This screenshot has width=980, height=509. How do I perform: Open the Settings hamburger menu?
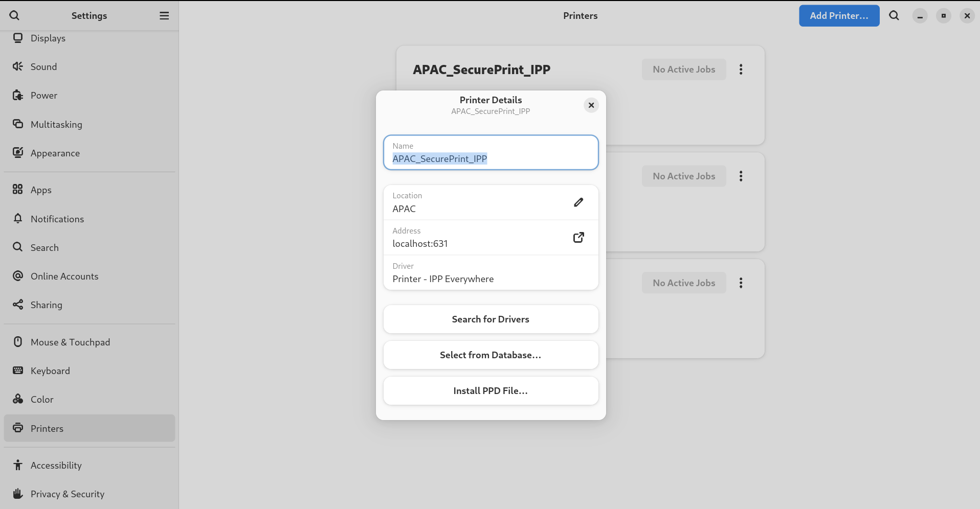(164, 16)
